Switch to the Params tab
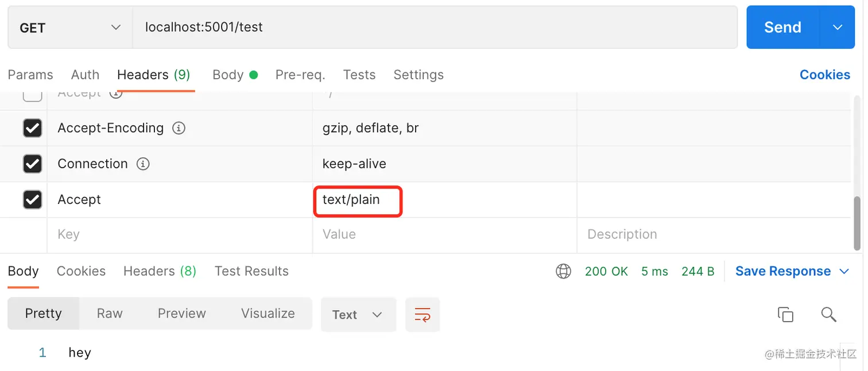The height and width of the screenshot is (371, 868). 30,75
